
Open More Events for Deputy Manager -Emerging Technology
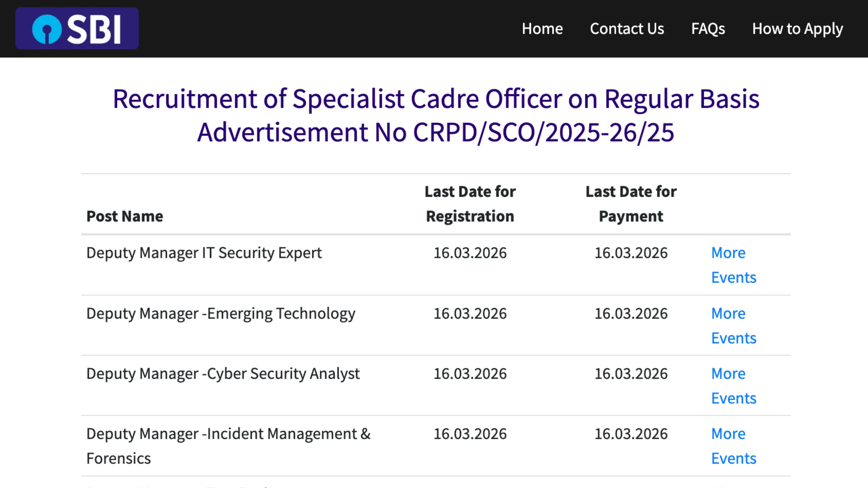(733, 325)
